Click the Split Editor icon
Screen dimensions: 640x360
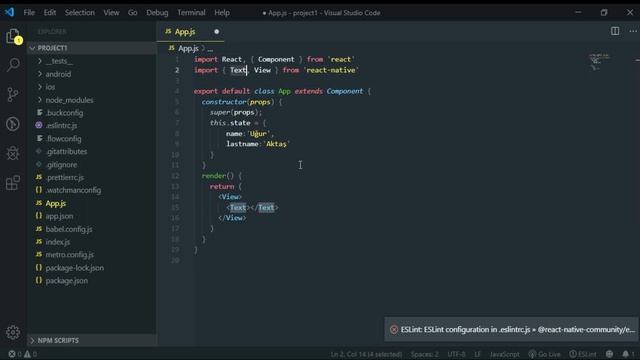(x=615, y=31)
